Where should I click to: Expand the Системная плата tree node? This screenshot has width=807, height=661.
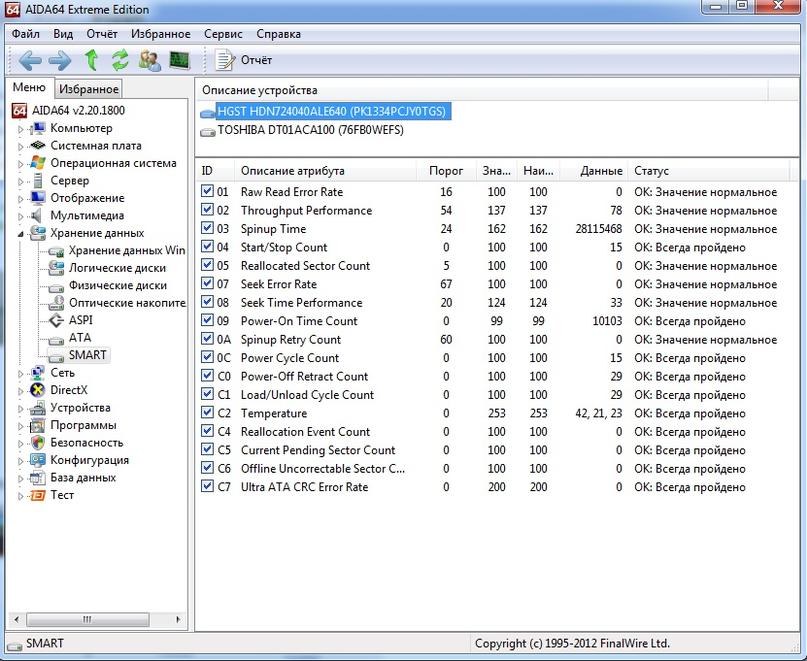tap(21, 147)
